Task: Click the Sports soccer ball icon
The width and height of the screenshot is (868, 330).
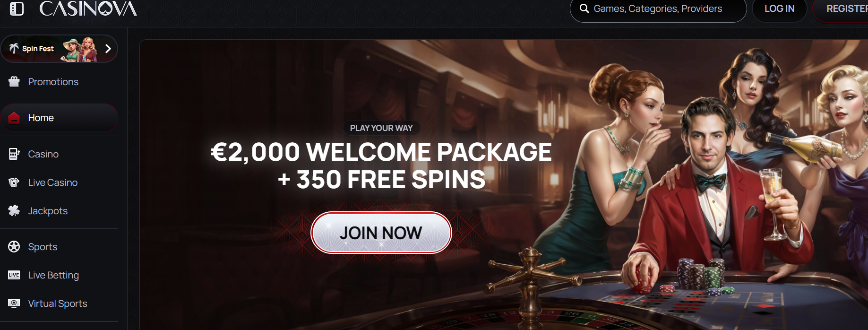Action: click(x=14, y=247)
